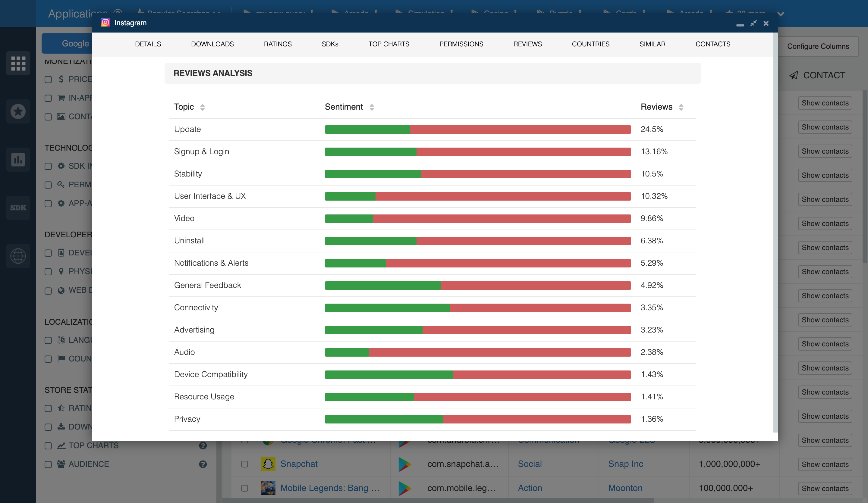Click the Audience help question mark icon
This screenshot has height=503, width=868.
pyautogui.click(x=203, y=464)
